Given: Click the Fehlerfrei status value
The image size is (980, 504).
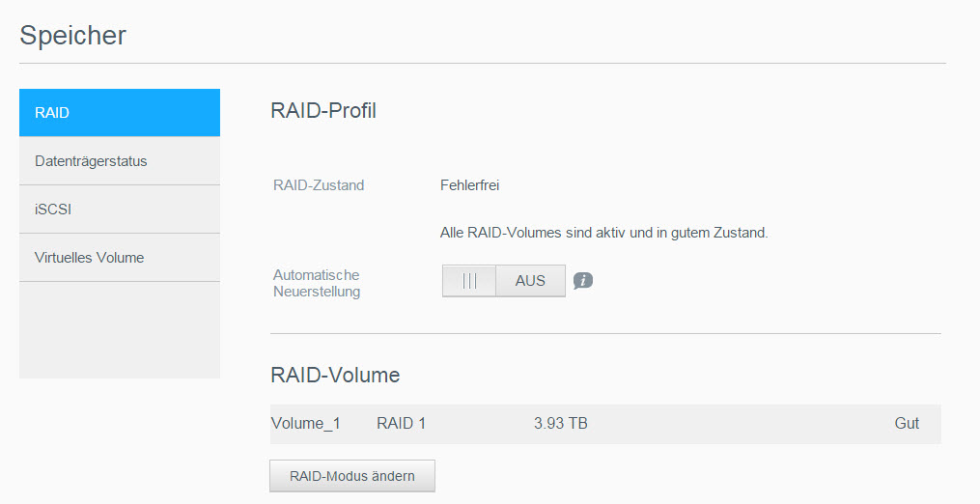Looking at the screenshot, I should 469,185.
